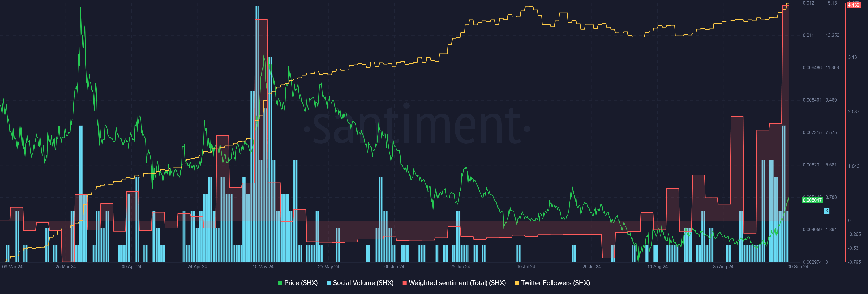Image resolution: width=868 pixels, height=294 pixels.
Task: Click the 1.894 social volume axis value
Action: pyautogui.click(x=831, y=230)
